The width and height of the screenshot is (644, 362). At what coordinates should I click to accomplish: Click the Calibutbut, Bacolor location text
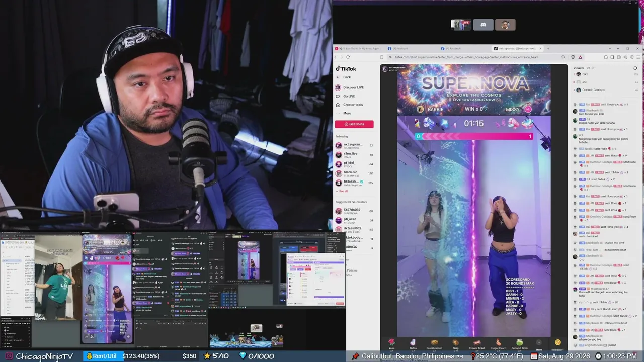pyautogui.click(x=409, y=356)
